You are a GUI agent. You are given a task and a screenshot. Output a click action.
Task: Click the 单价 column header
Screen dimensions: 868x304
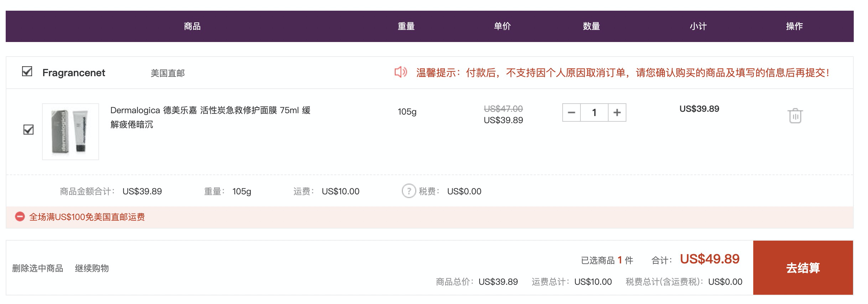pyautogui.click(x=502, y=26)
